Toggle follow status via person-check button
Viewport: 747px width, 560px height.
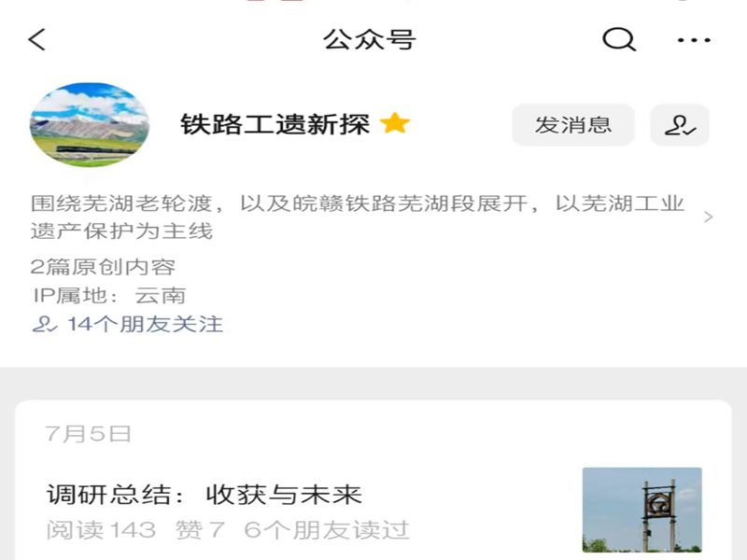coord(680,125)
